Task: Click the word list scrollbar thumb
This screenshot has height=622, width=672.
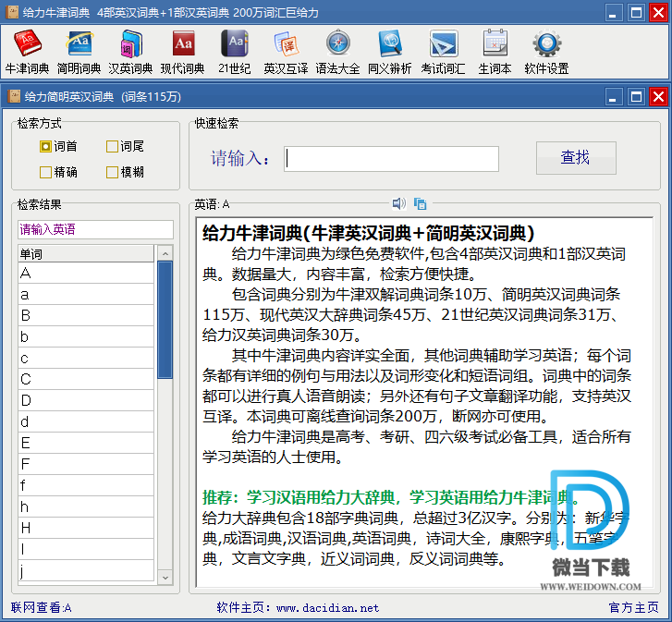Action: pos(165,320)
